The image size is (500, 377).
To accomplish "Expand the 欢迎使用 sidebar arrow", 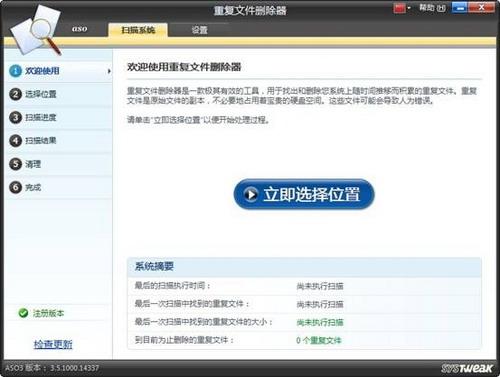I will click(109, 71).
